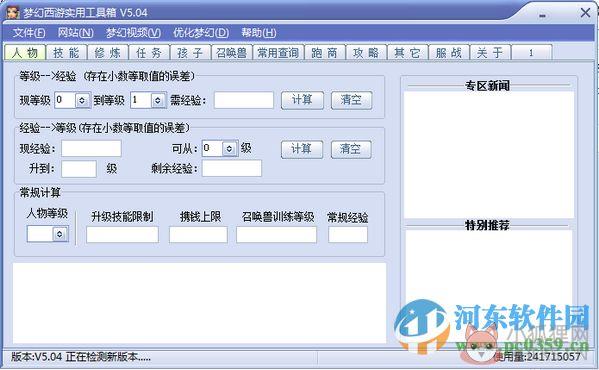
Task: Switch to the 服战 tab
Action: [x=449, y=53]
